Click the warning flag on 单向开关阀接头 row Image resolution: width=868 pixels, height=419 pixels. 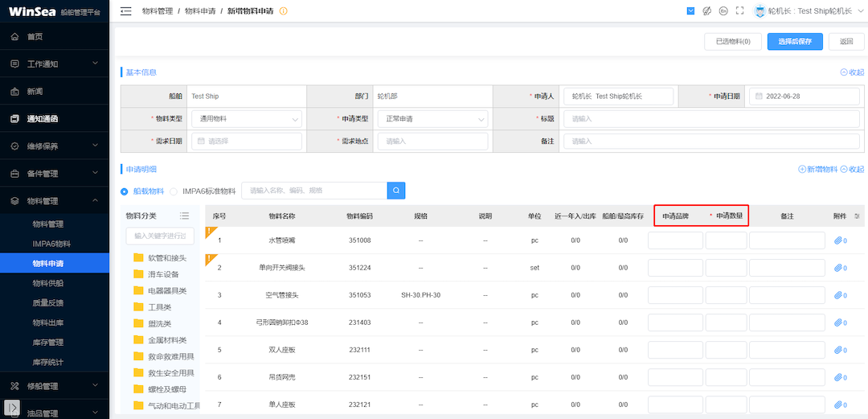pos(210,258)
